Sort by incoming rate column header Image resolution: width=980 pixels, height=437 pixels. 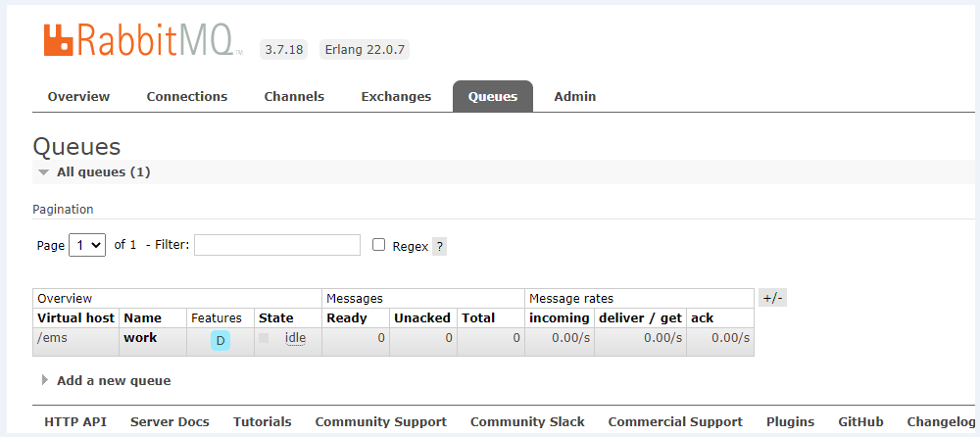coord(560,317)
